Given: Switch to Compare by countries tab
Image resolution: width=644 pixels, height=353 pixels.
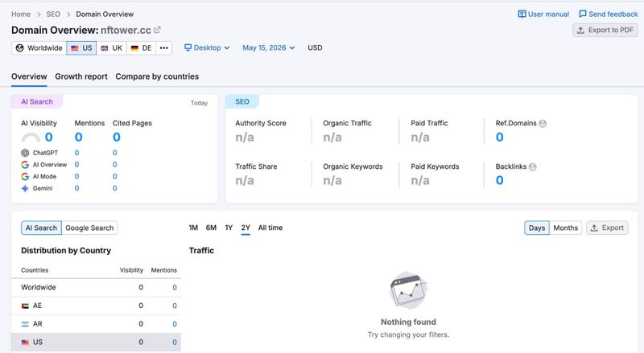Looking at the screenshot, I should click(x=157, y=76).
